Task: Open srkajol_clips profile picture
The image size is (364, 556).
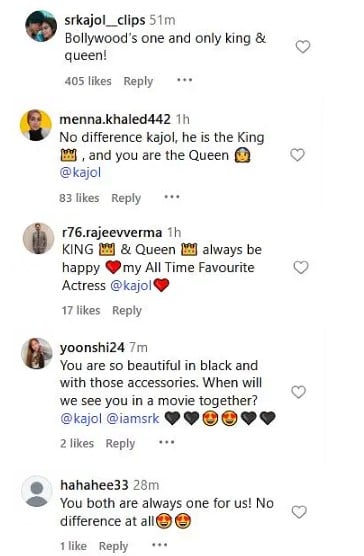Action: [41, 26]
